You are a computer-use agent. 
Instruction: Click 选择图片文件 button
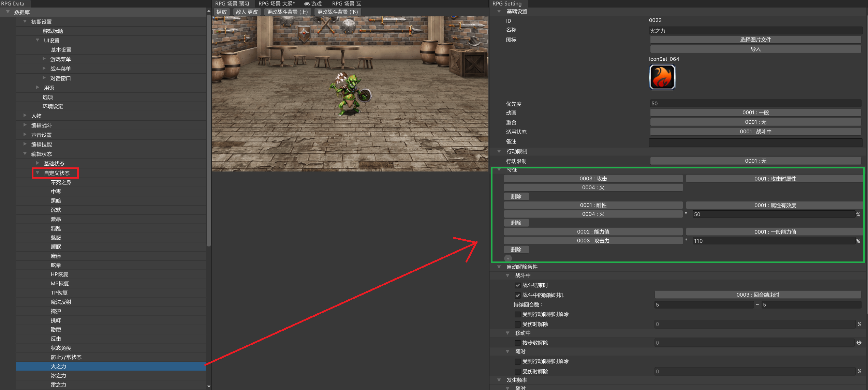coord(755,40)
